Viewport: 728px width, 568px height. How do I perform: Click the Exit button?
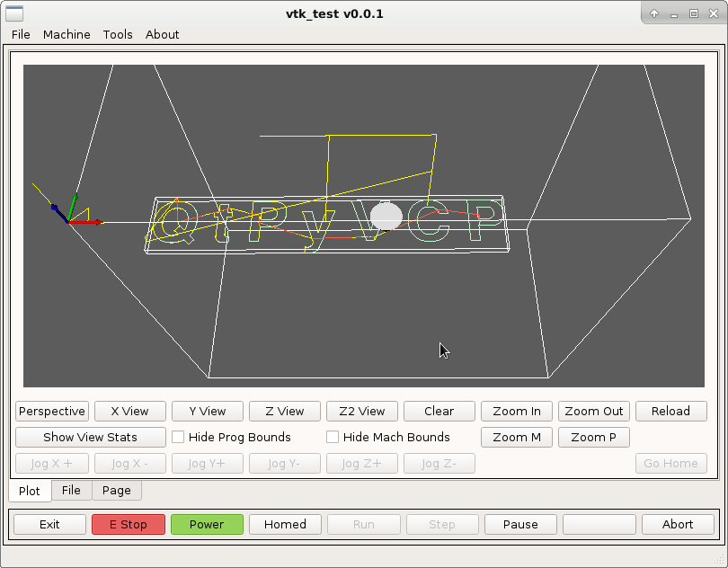click(x=49, y=524)
